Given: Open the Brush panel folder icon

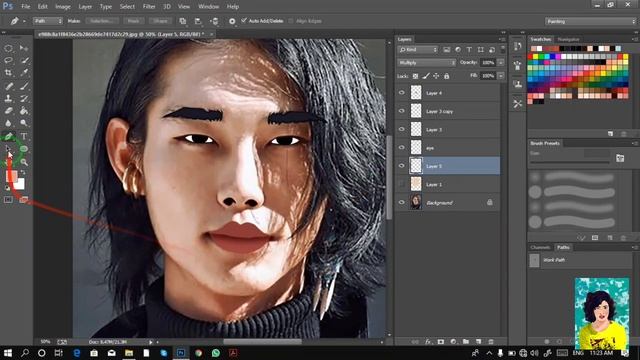Looking at the screenshot, I should click(620, 158).
